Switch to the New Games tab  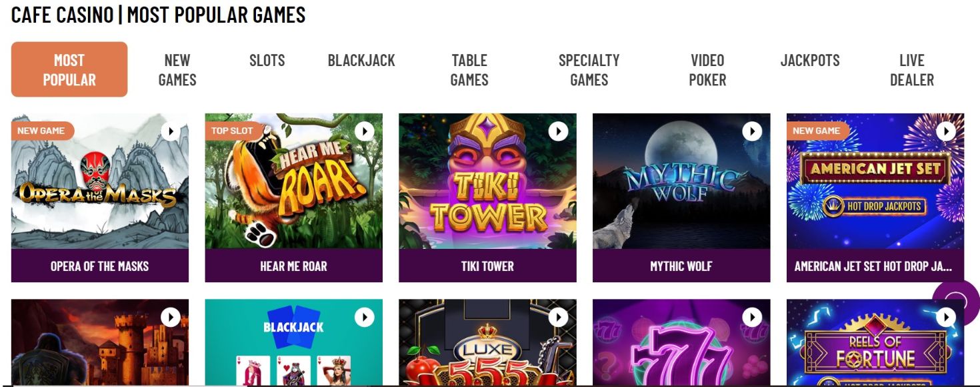tap(177, 69)
